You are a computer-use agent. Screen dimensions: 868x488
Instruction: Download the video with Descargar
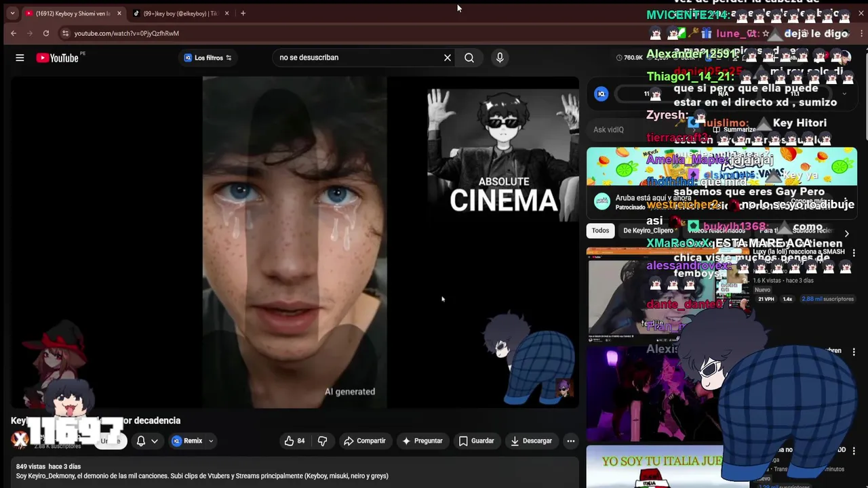pos(531,441)
